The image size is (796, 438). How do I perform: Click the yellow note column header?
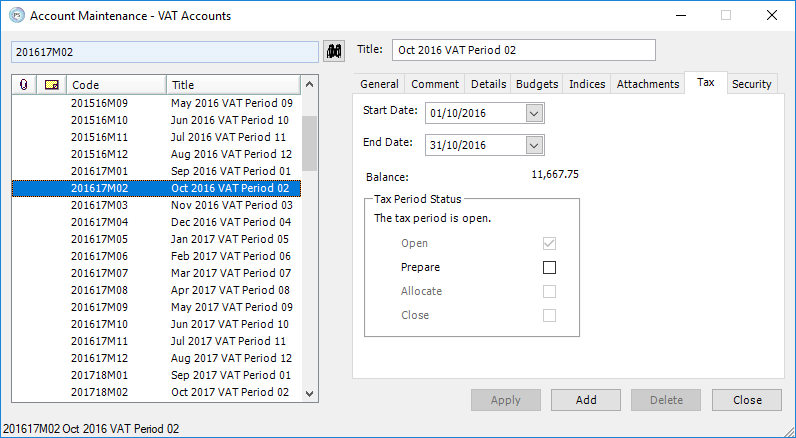tap(51, 85)
